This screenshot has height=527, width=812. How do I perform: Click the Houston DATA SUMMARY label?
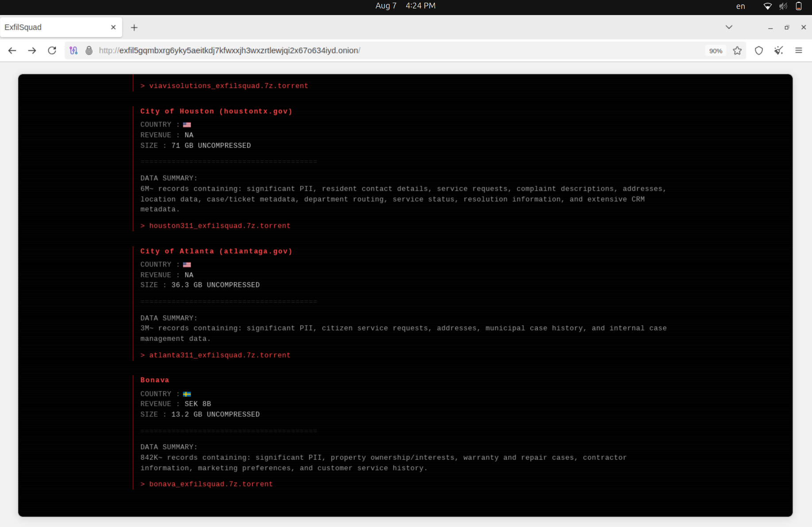tap(169, 178)
